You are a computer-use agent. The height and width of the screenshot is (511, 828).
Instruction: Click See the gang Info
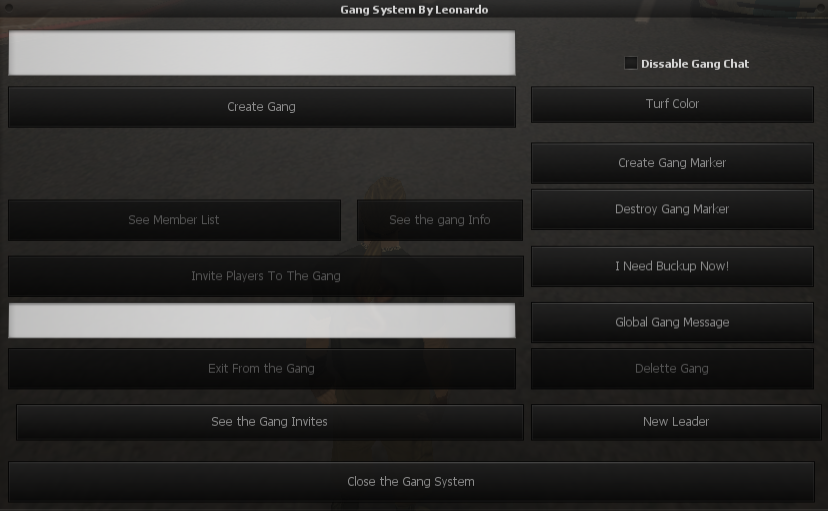coord(440,220)
